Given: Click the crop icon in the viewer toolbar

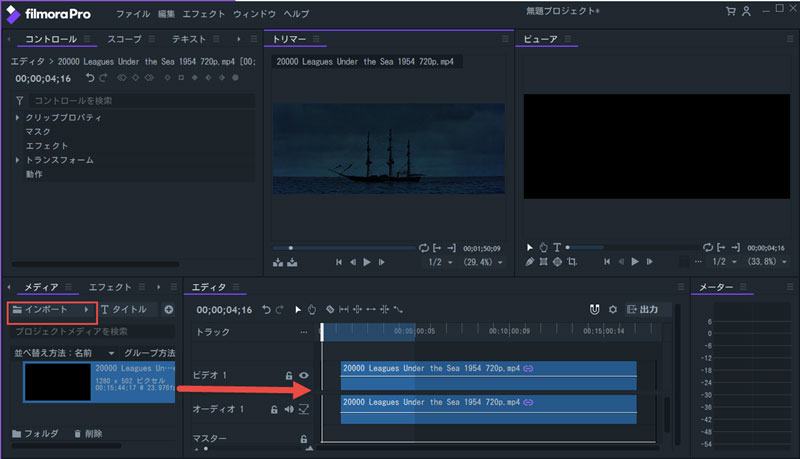Looking at the screenshot, I should click(572, 262).
